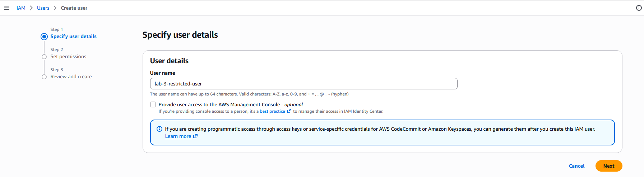Click the Specify user details step label
Viewport: 644px width, 177px height.
(73, 36)
